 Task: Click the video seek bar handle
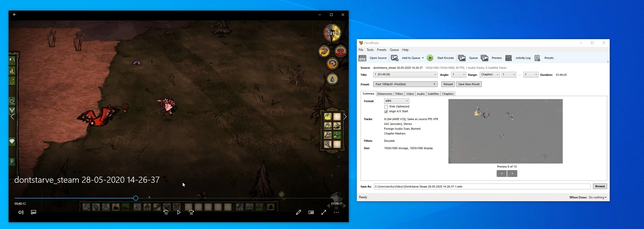[x=136, y=198]
